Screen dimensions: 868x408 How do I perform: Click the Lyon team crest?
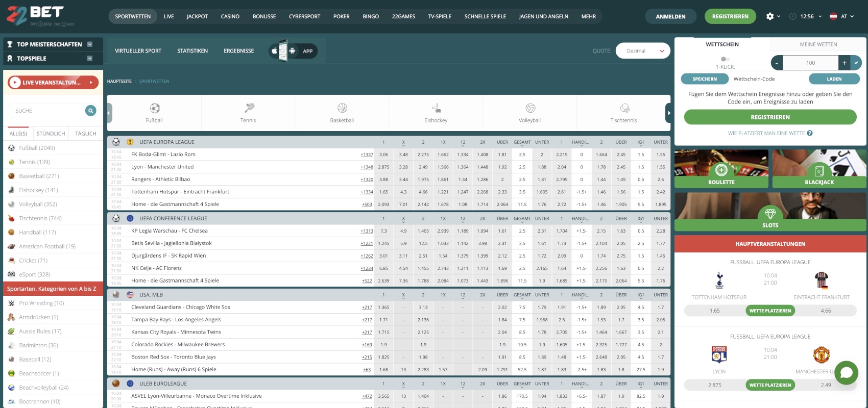719,354
